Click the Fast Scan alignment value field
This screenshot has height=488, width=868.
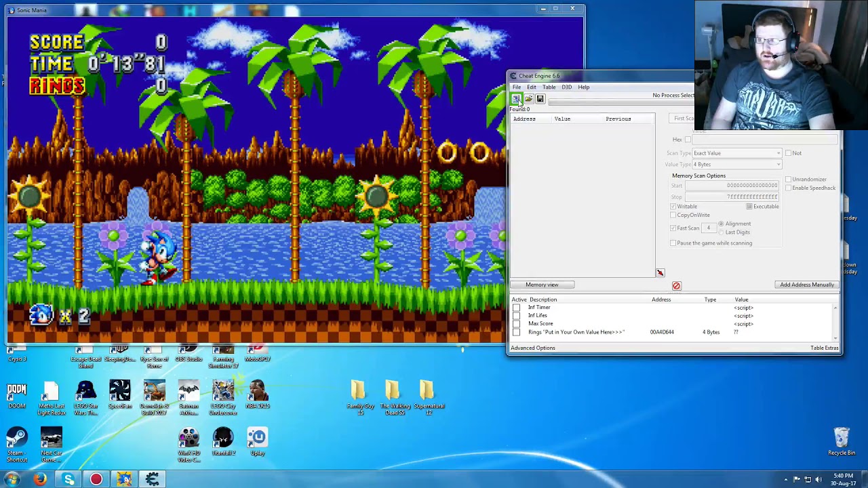[x=709, y=228]
